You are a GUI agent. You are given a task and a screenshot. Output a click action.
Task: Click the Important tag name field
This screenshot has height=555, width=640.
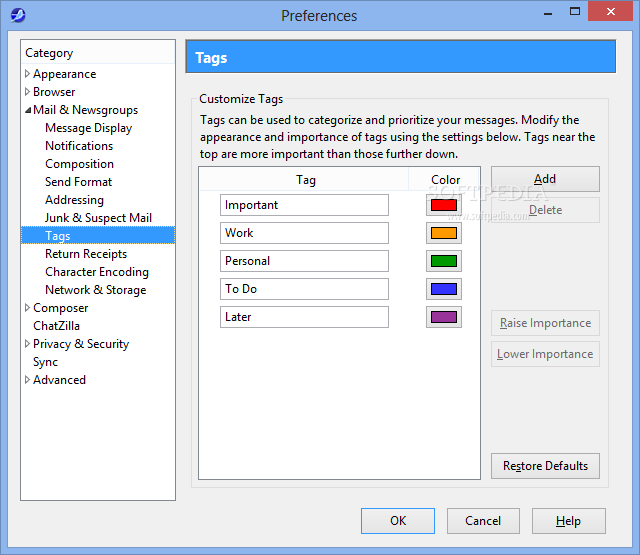[304, 205]
